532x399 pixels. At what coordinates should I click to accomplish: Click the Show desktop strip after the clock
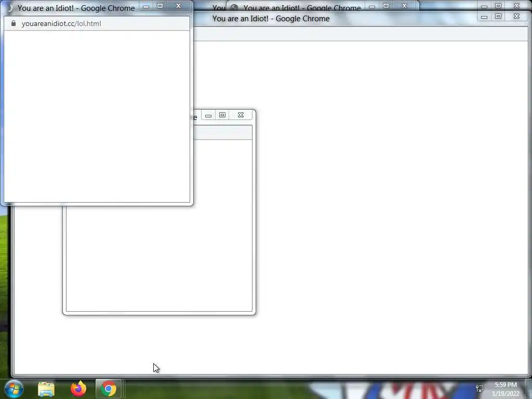coord(528,389)
